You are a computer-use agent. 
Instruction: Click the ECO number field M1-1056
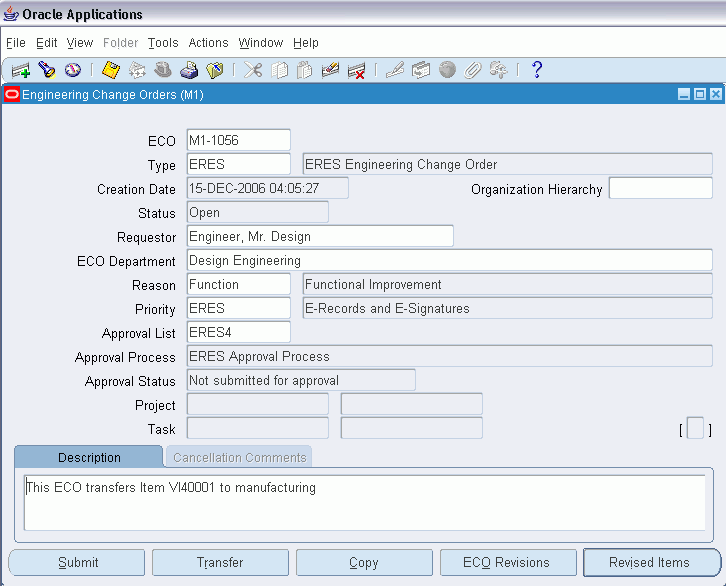coord(238,140)
